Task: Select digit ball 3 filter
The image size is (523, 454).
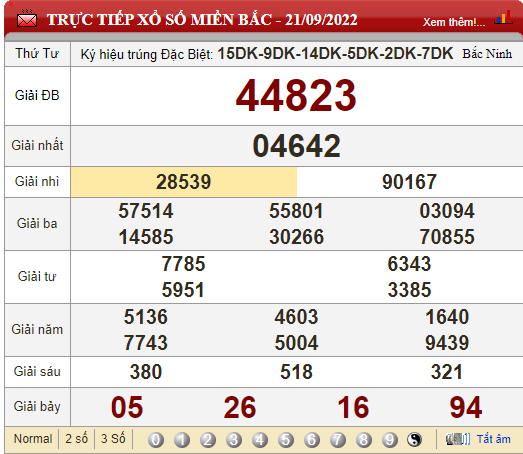Action: pos(234,440)
